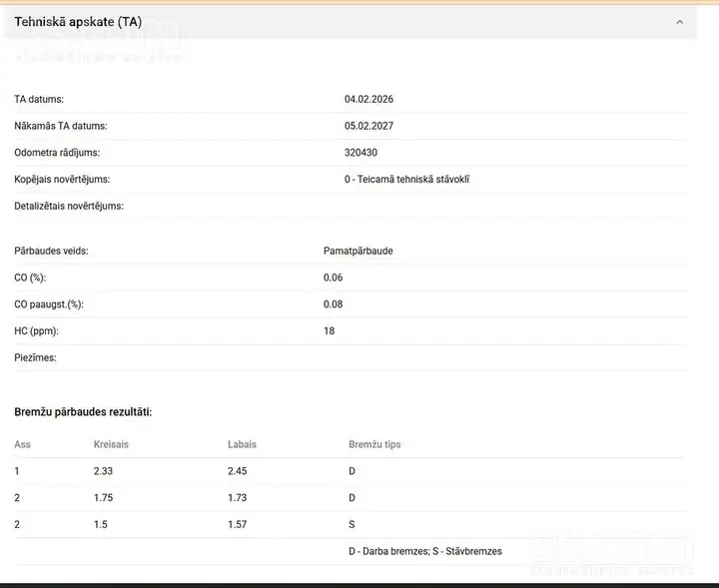Viewport: 719px width, 588px height.
Task: Select left brake value 2.33
Action: [103, 471]
